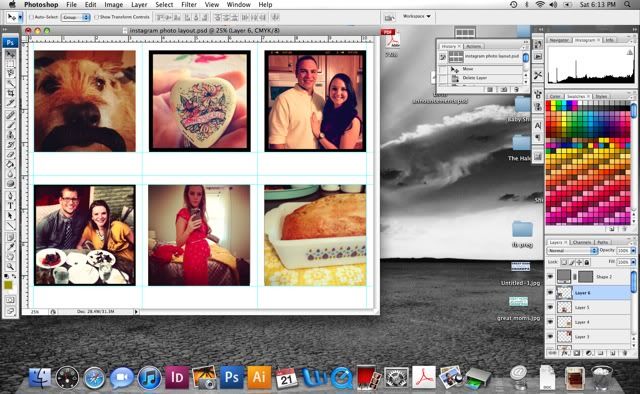The width and height of the screenshot is (640, 394).
Task: Select the Rectangular Marquee tool
Action: (x=11, y=64)
